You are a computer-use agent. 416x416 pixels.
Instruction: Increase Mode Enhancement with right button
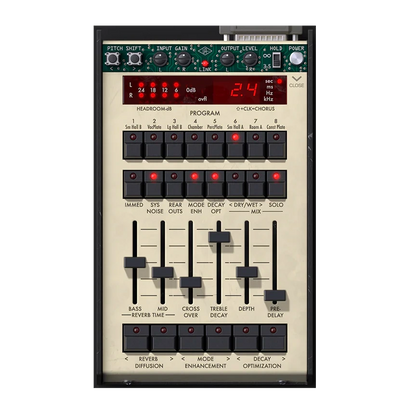coord(218,338)
